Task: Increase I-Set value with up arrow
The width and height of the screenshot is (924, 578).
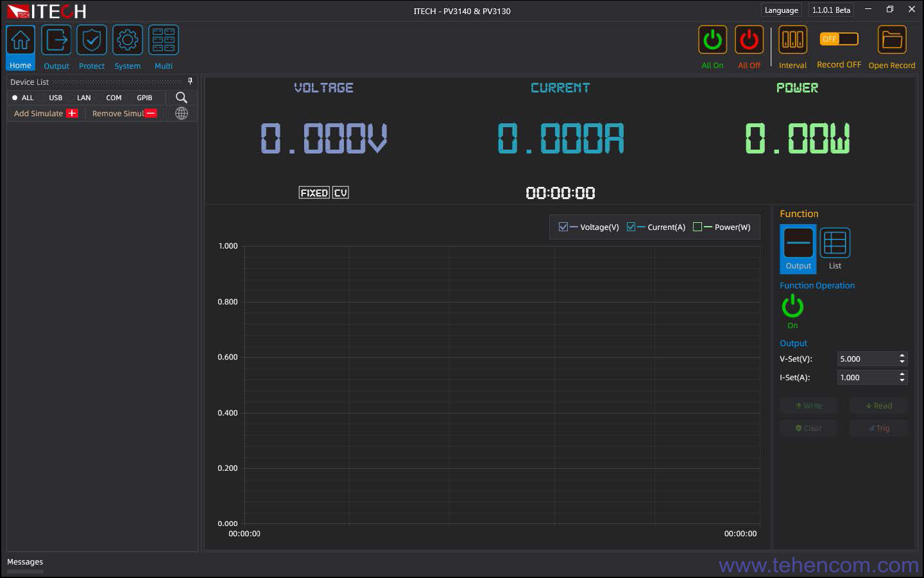Action: (x=902, y=374)
